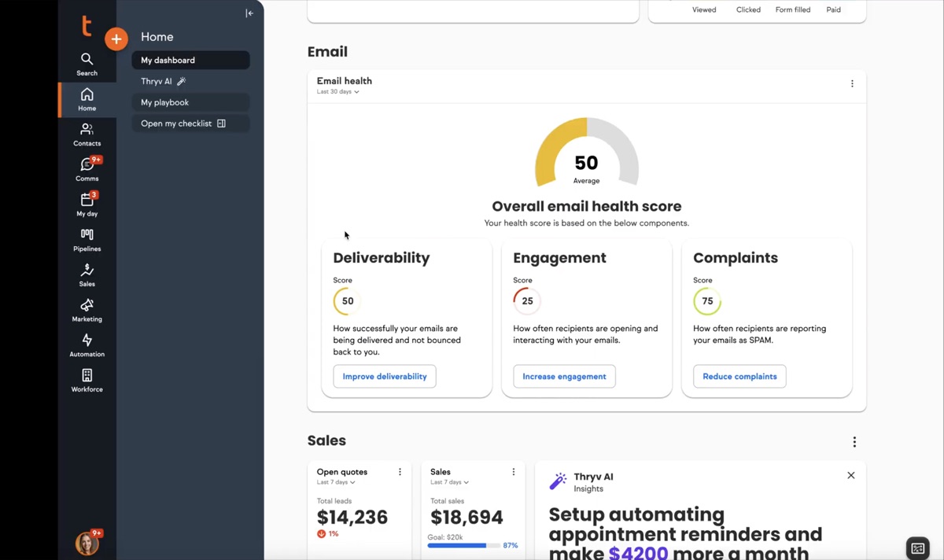Click the Email section heading
The image size is (944, 560).
point(327,52)
